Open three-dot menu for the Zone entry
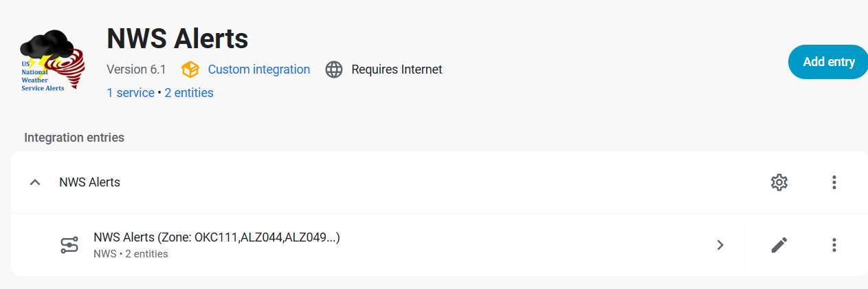The image size is (868, 289). (x=834, y=245)
